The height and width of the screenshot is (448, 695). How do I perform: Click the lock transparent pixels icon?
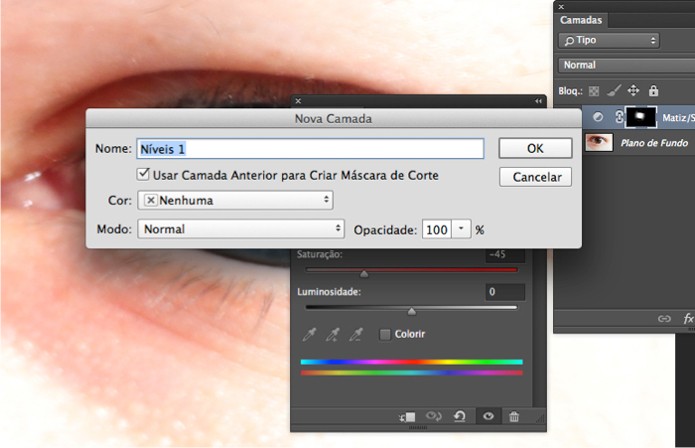click(596, 90)
